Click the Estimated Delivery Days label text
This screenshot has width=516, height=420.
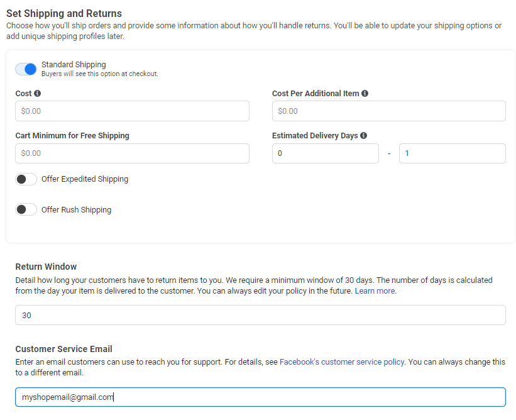315,136
